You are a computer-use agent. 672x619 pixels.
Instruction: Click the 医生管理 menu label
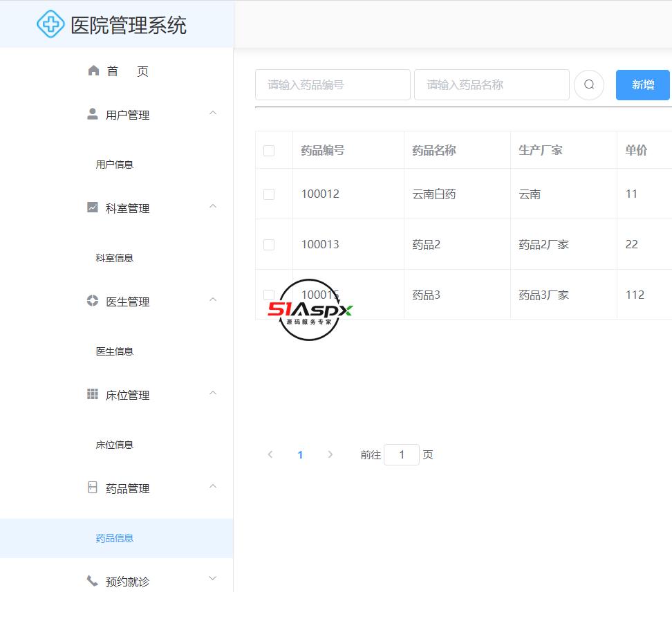[x=128, y=302]
